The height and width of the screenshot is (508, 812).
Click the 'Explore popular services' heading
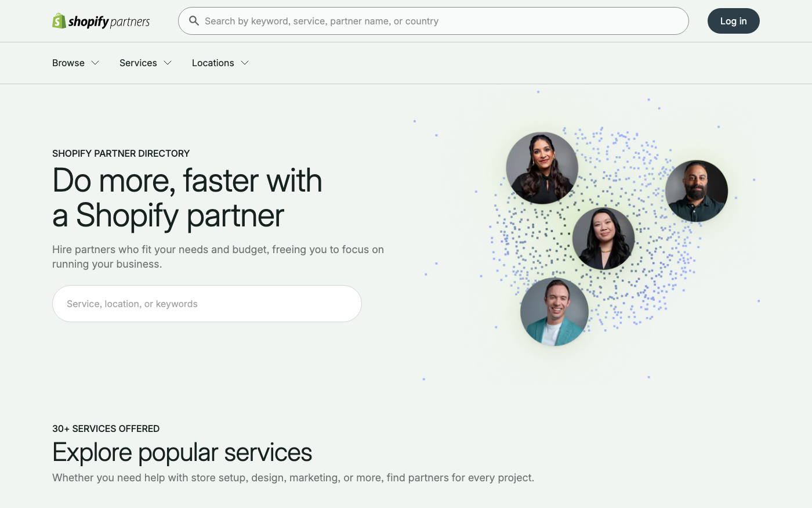pyautogui.click(x=182, y=452)
